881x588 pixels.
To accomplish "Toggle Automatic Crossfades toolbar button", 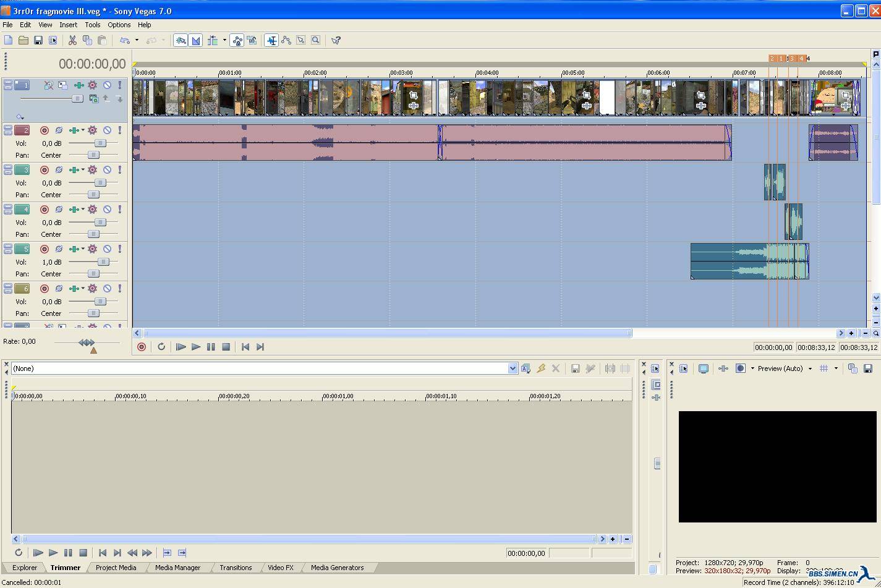I will (196, 40).
